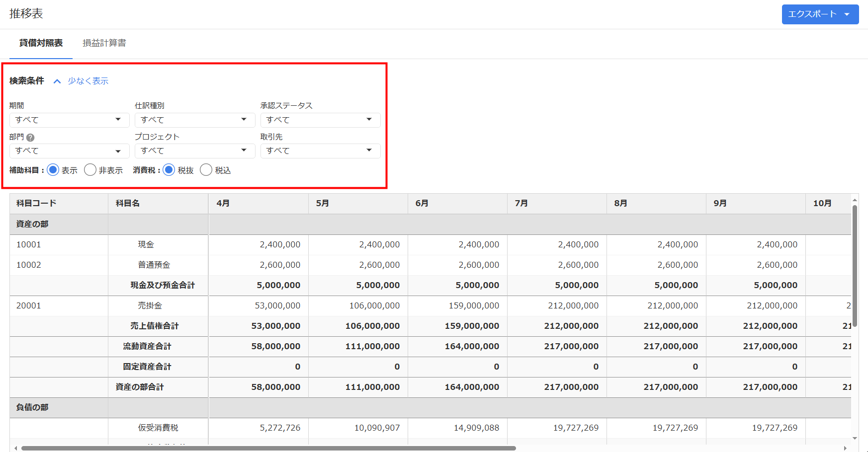Screen dimensions: 868x452
Task: Open the 仕訳種別 dropdown
Action: pyautogui.click(x=195, y=120)
